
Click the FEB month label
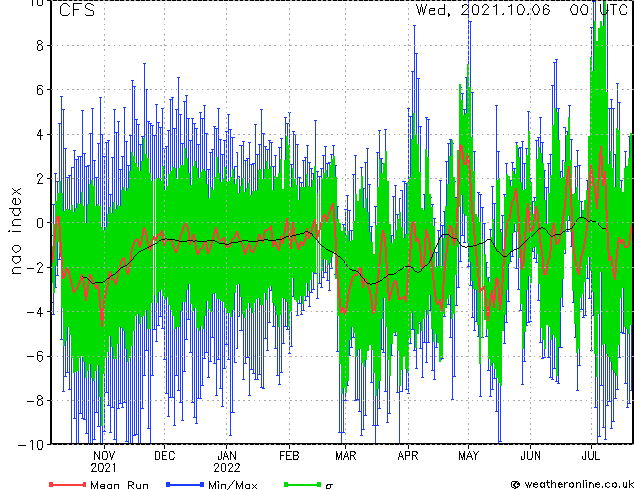coord(289,456)
